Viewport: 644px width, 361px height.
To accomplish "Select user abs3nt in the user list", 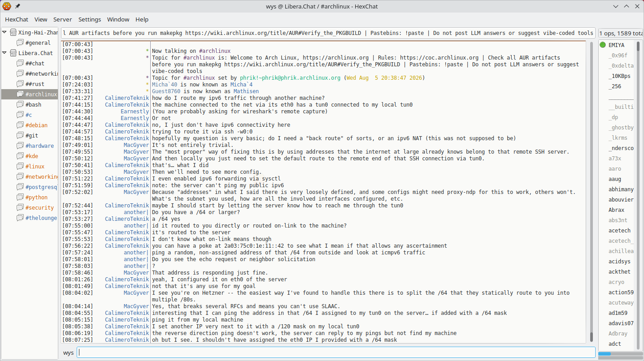I will click(617, 220).
